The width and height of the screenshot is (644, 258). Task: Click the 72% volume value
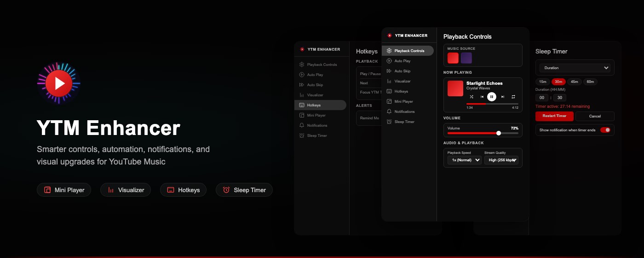515,128
